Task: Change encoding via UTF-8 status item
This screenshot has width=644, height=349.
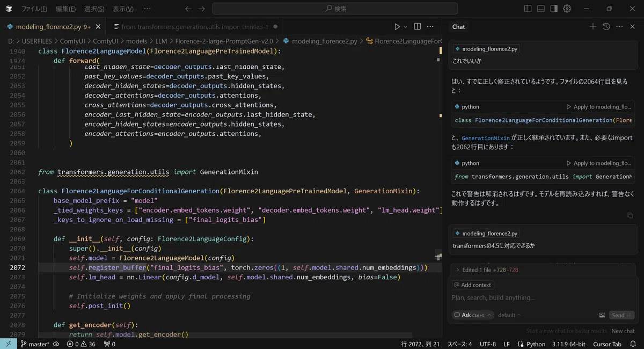Action: [x=488, y=344]
